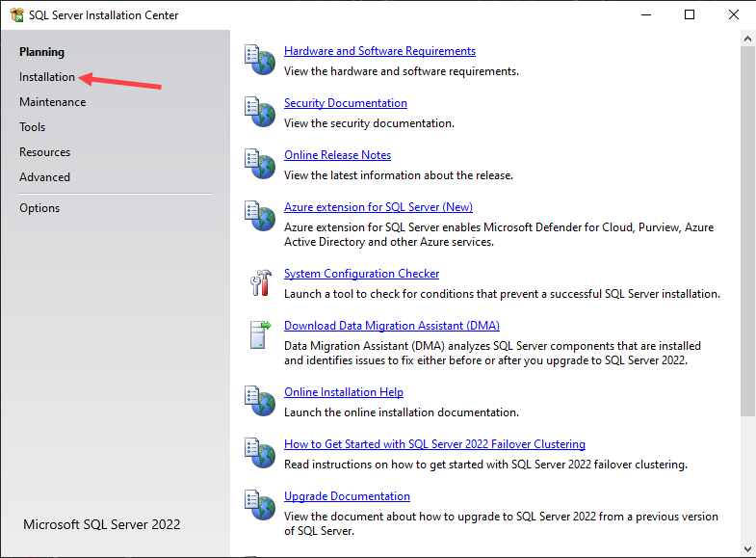The width and height of the screenshot is (756, 558).
Task: Click the Data Migration Assistant server icon
Action: [x=260, y=334]
